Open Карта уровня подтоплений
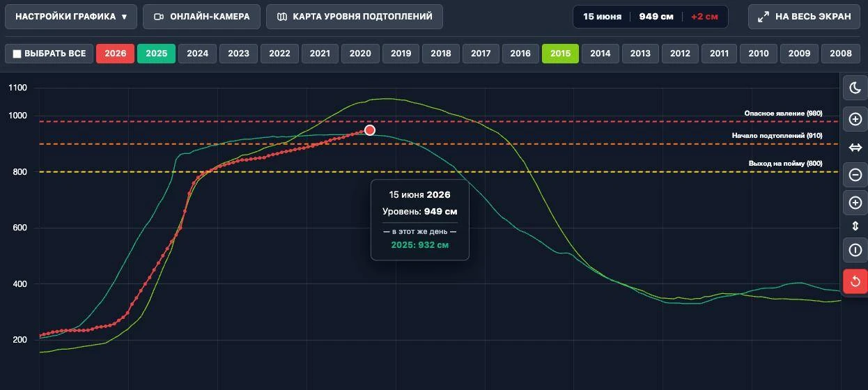The height and width of the screenshot is (390, 868). [355, 17]
